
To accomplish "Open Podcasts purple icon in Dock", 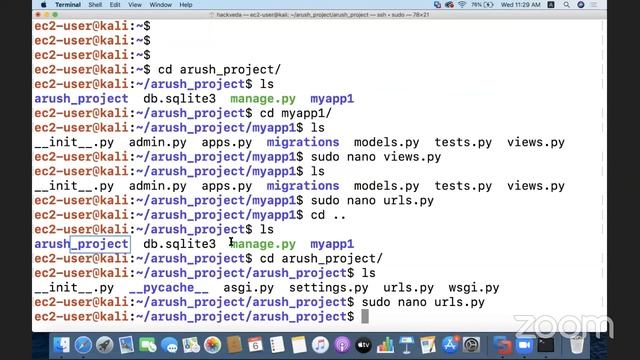I will 342,345.
